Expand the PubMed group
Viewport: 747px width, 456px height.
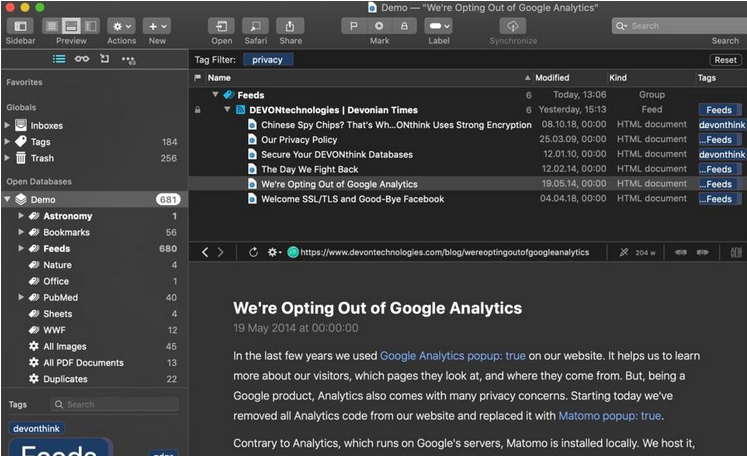(21, 297)
